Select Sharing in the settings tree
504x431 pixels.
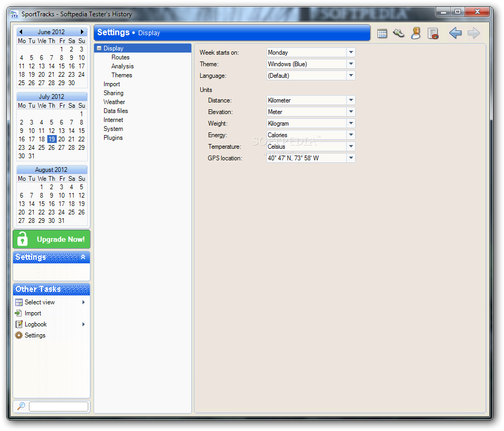coord(114,93)
